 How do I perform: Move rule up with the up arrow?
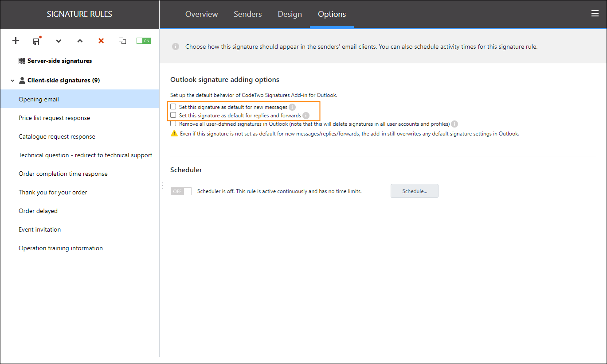[80, 41]
